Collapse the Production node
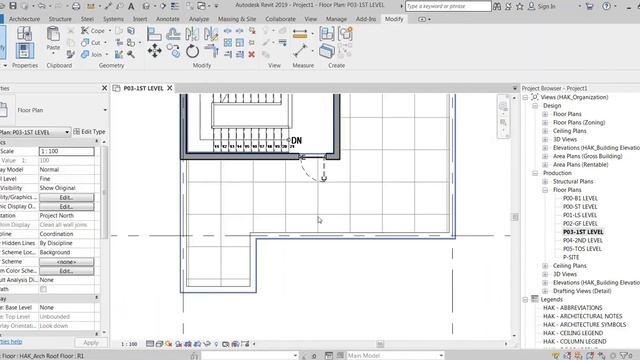This screenshot has height=360, width=640. [x=535, y=173]
